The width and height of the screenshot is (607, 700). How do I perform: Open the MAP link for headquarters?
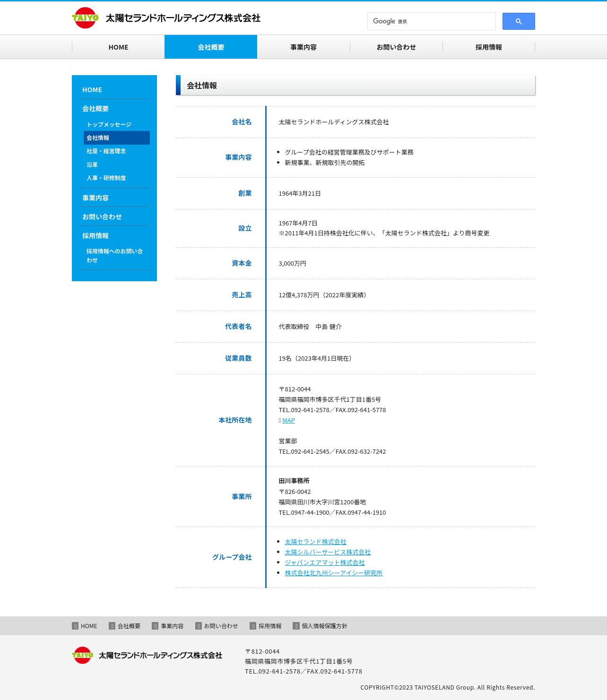[x=288, y=421]
